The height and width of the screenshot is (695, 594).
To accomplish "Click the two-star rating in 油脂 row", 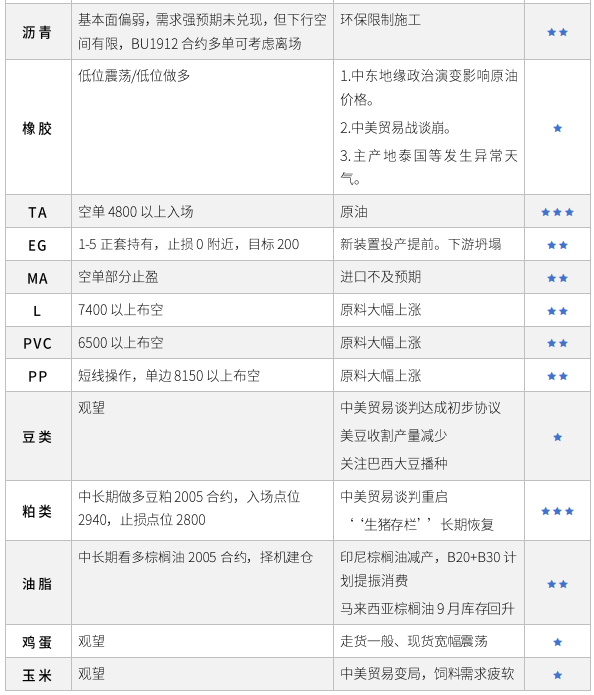I will [557, 584].
